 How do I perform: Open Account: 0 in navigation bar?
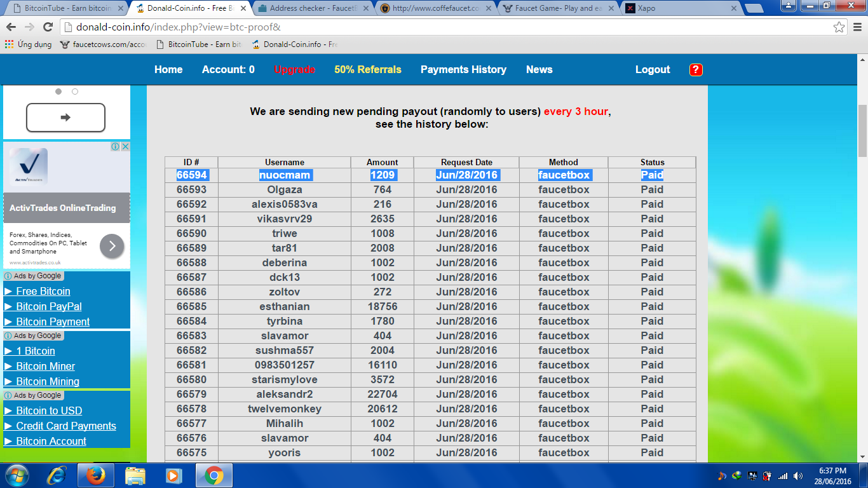click(x=228, y=70)
